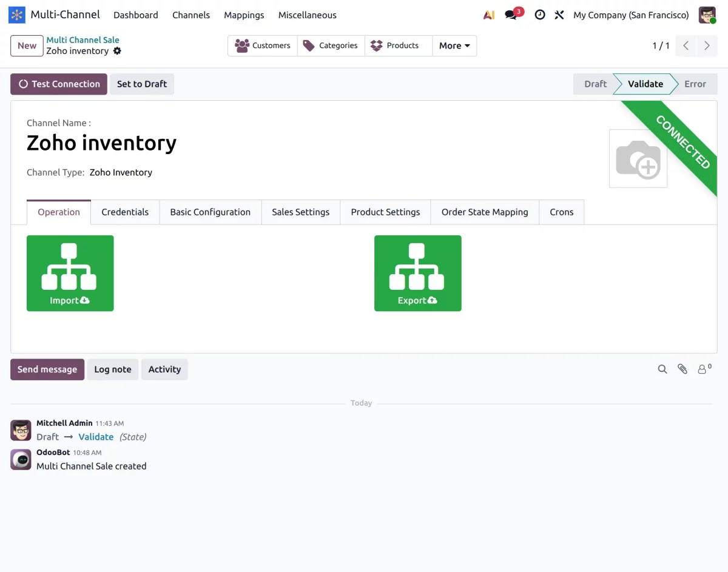Switch to the Operation tab

[x=59, y=212]
